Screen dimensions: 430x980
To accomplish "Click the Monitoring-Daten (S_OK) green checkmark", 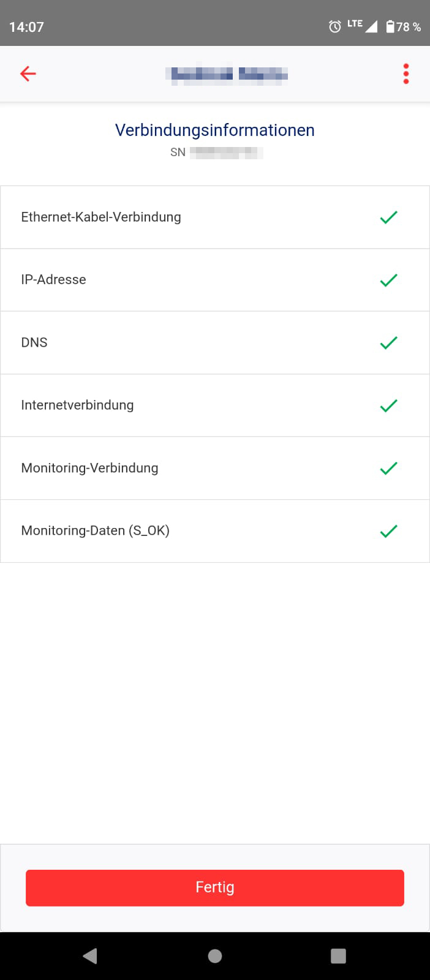I will (389, 531).
